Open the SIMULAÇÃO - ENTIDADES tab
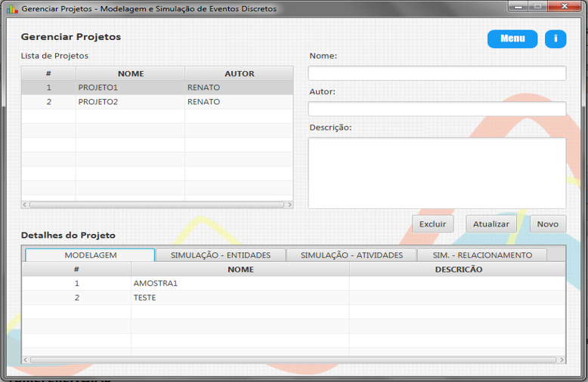Image resolution: width=588 pixels, height=382 pixels. coord(220,255)
